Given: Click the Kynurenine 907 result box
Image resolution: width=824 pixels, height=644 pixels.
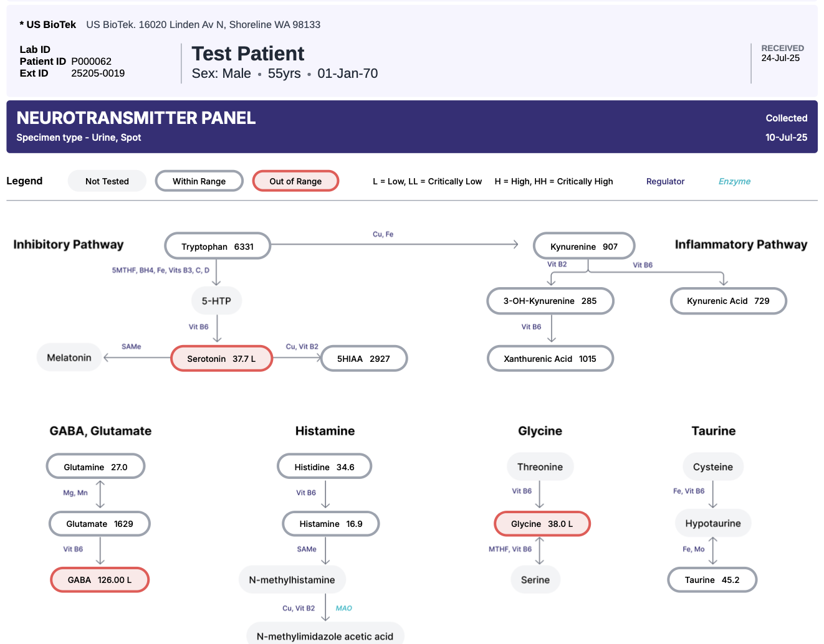Looking at the screenshot, I should pyautogui.click(x=584, y=246).
